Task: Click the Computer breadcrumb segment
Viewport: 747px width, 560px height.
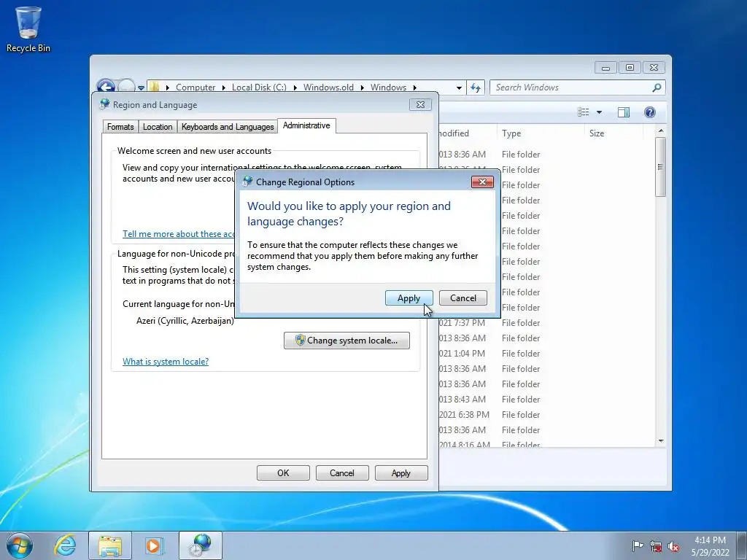Action: [x=196, y=87]
